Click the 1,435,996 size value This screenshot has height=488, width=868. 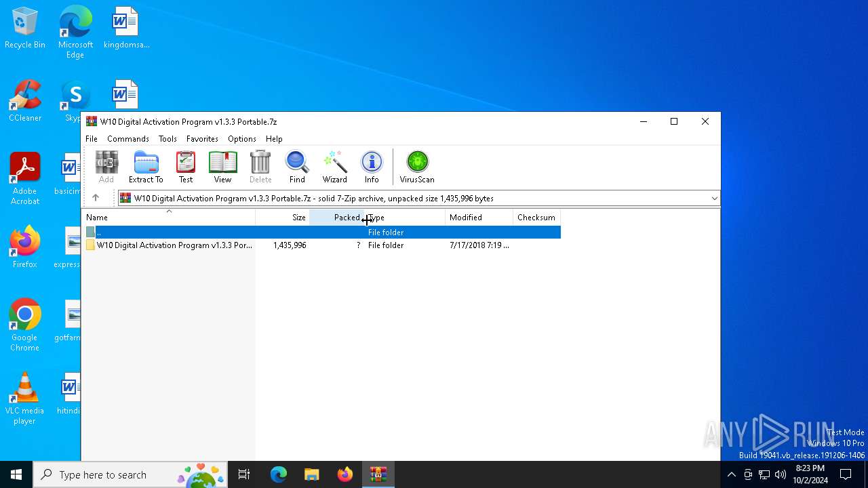[290, 245]
